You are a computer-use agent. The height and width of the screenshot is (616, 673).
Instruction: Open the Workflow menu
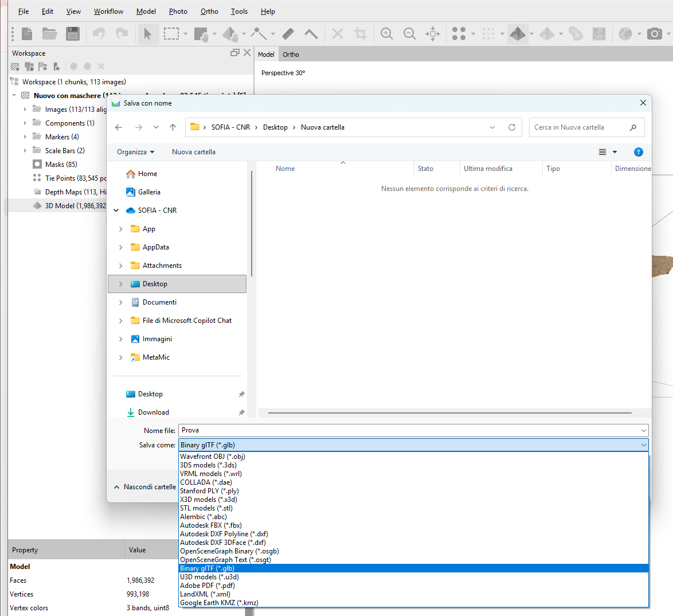(108, 11)
